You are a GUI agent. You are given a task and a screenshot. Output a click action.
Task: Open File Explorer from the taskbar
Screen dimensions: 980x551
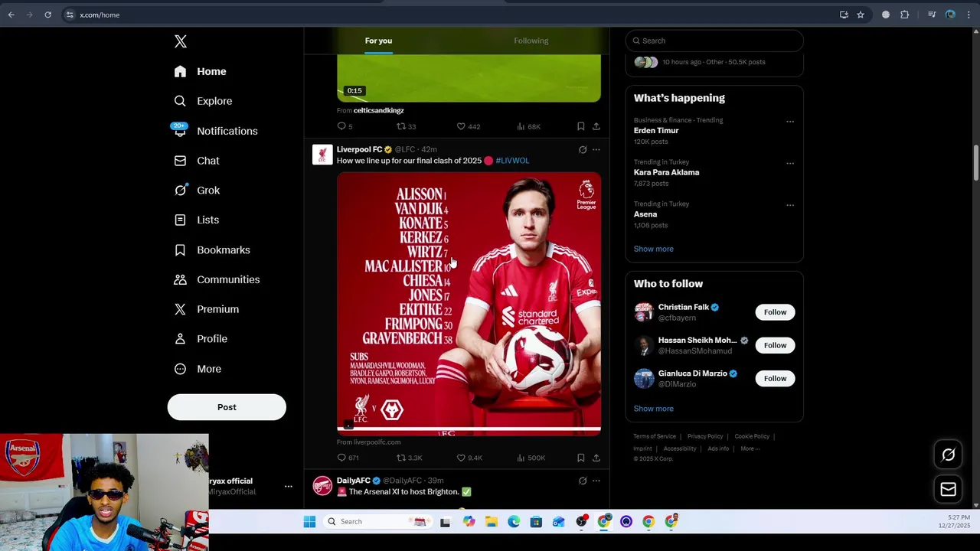(492, 522)
